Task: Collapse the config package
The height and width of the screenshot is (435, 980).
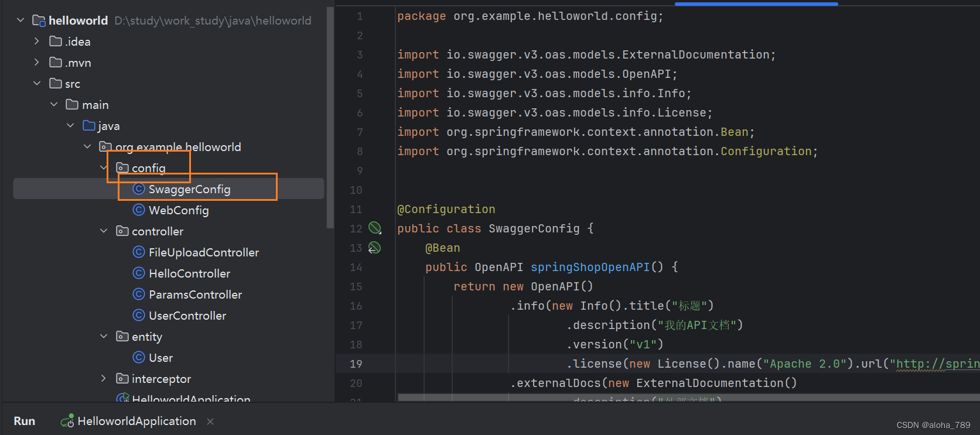Action: tap(104, 168)
